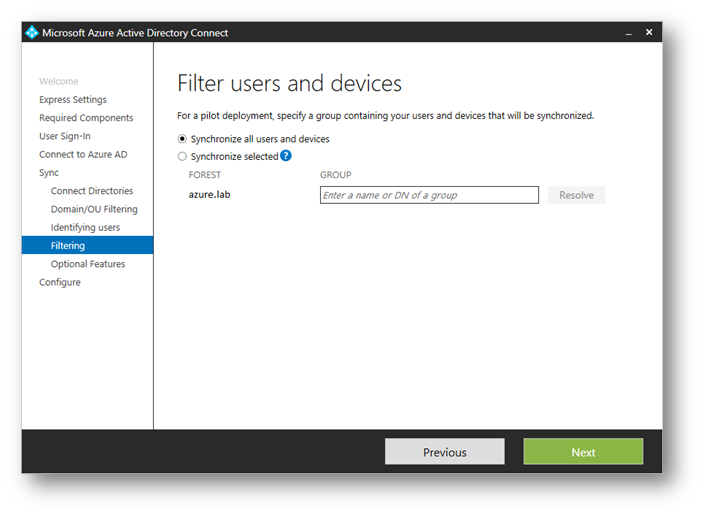Minimize the Azure AD Connect window
Image resolution: width=705 pixels, height=516 pixels.
point(629,33)
